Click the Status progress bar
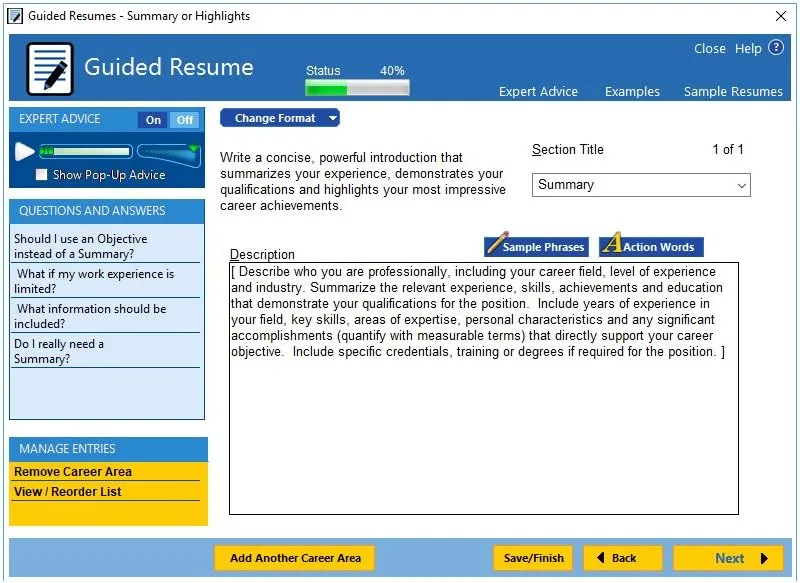The height and width of the screenshot is (583, 800). coord(357,87)
